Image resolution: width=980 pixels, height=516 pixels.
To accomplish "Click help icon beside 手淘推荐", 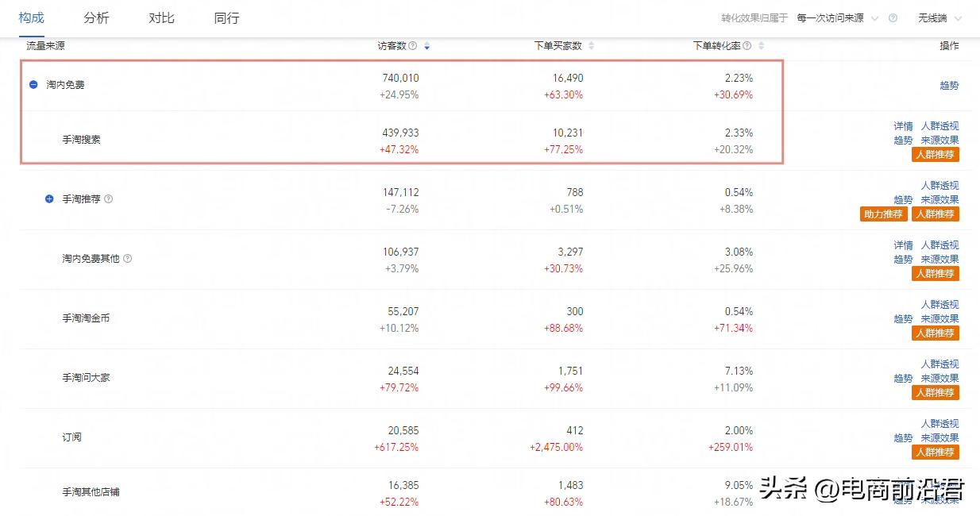I will [x=109, y=199].
